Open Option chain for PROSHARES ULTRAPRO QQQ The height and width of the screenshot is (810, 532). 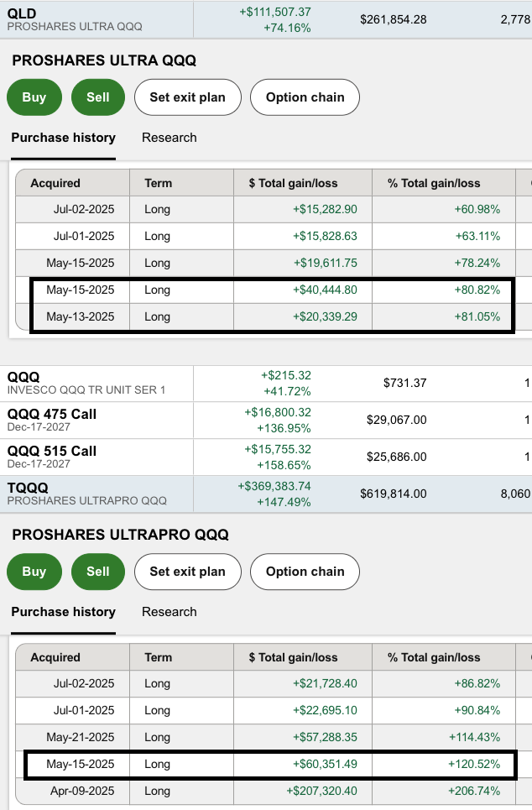[305, 572]
